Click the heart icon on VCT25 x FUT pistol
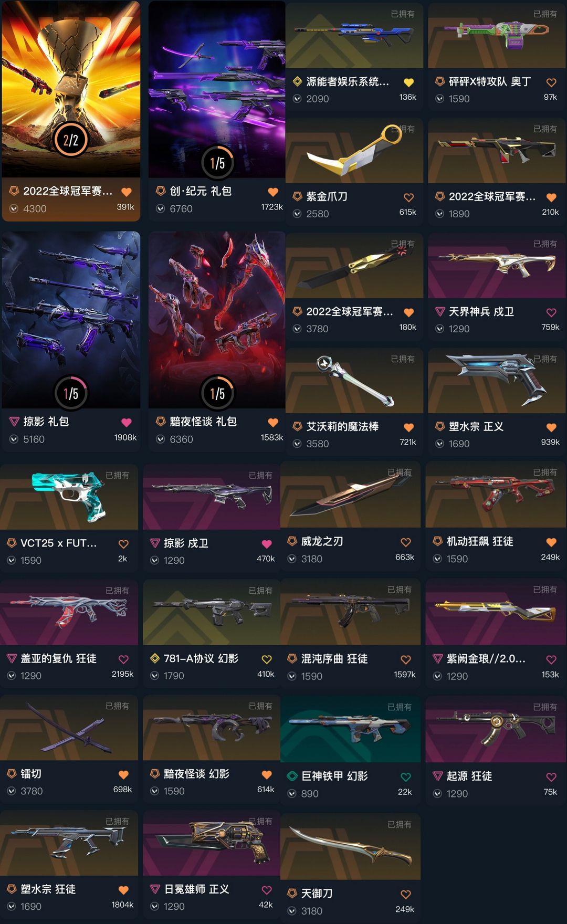Image resolution: width=567 pixels, height=924 pixels. click(123, 544)
